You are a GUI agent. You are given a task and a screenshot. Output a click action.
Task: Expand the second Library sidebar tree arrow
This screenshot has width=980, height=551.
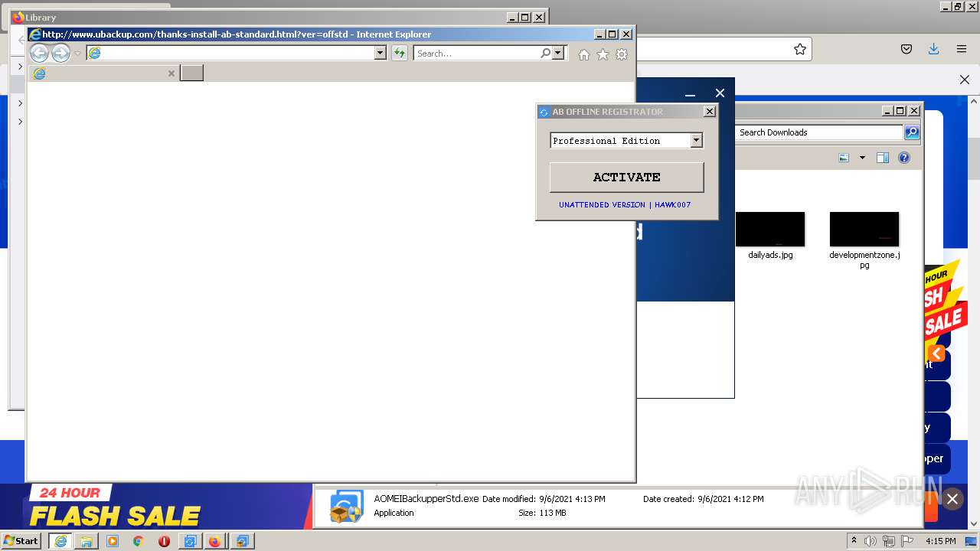point(20,102)
